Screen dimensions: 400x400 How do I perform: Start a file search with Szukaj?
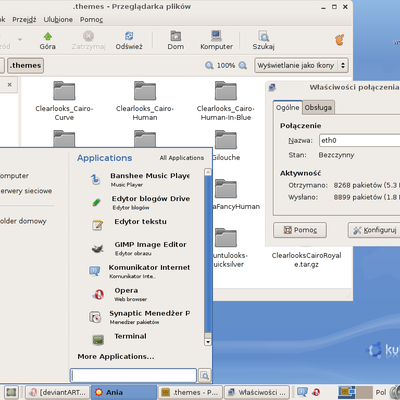pos(263,41)
